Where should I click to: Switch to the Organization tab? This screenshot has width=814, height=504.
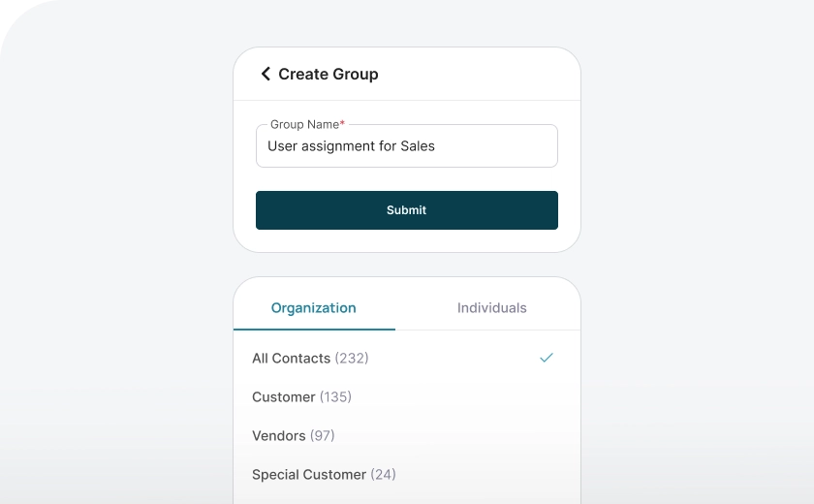tap(314, 308)
